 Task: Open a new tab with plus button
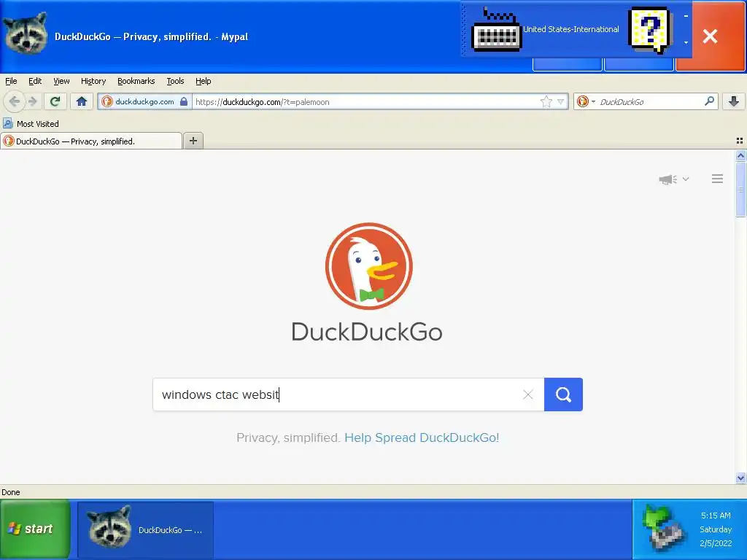pyautogui.click(x=193, y=141)
